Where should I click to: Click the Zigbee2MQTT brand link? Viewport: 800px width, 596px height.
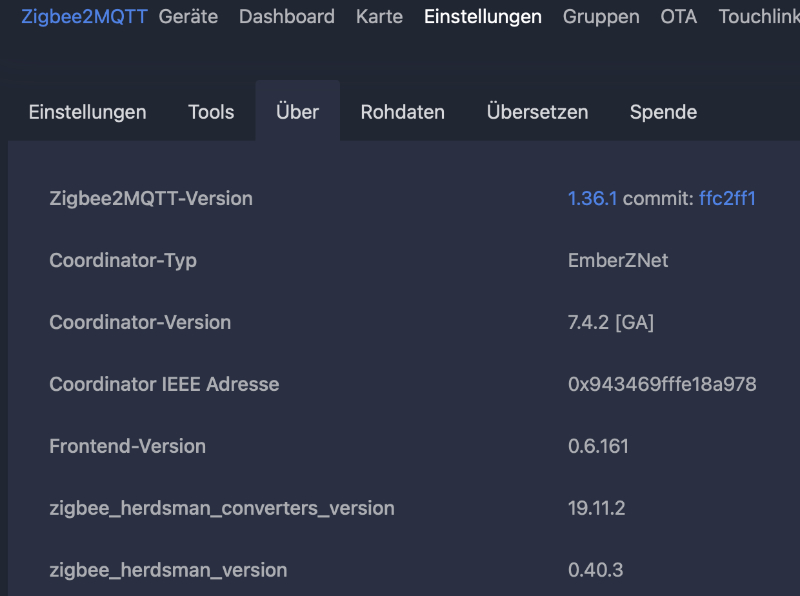84,16
